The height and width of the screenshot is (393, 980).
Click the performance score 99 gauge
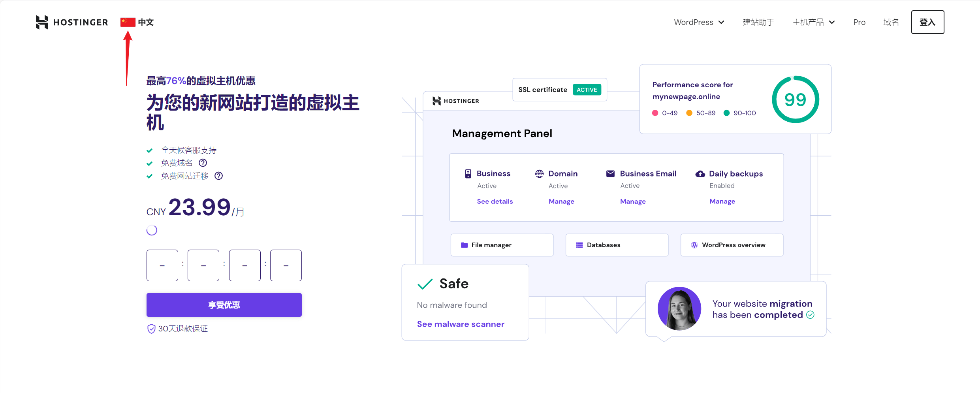(x=795, y=100)
